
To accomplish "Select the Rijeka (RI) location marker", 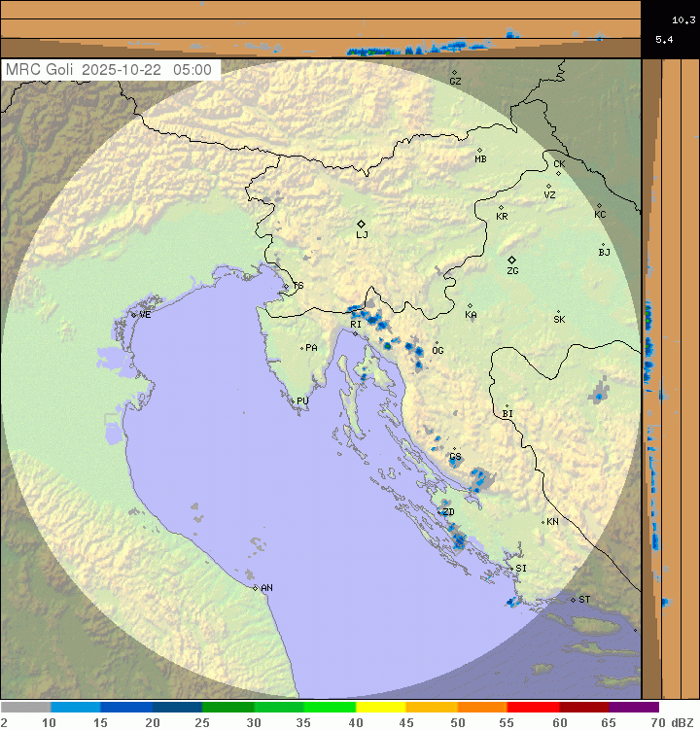I will click(x=355, y=334).
